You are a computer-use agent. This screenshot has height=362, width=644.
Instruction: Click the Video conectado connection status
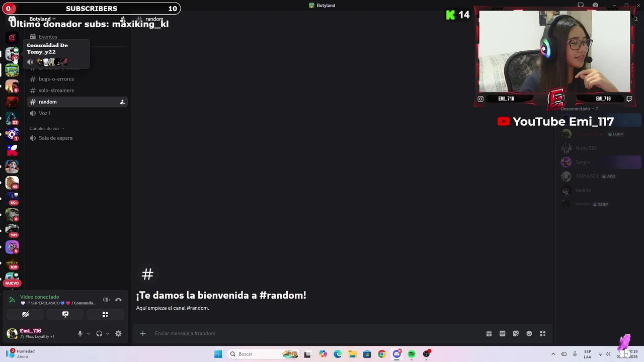click(39, 297)
